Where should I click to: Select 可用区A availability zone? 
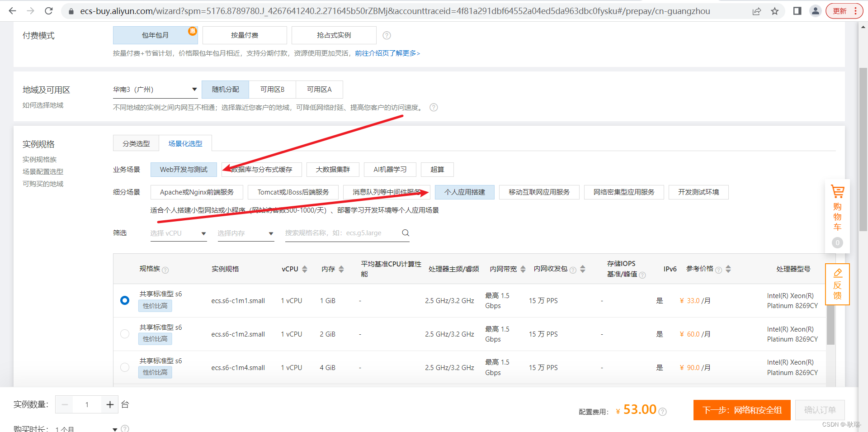click(x=319, y=90)
